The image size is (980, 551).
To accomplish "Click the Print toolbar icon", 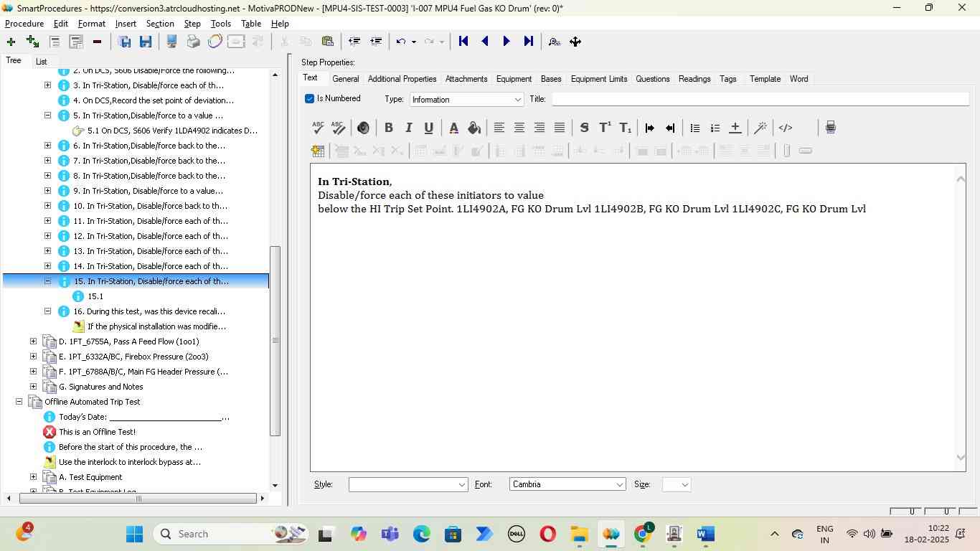I will [193, 42].
